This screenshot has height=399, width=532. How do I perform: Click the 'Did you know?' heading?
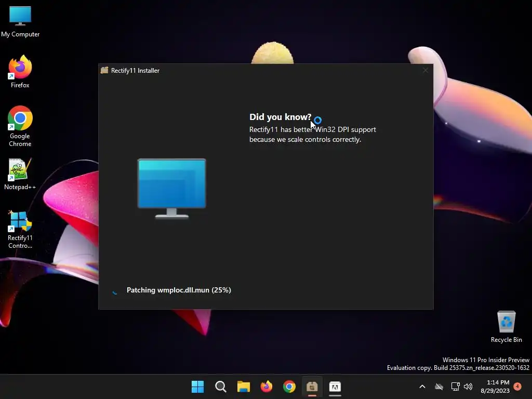click(x=280, y=117)
